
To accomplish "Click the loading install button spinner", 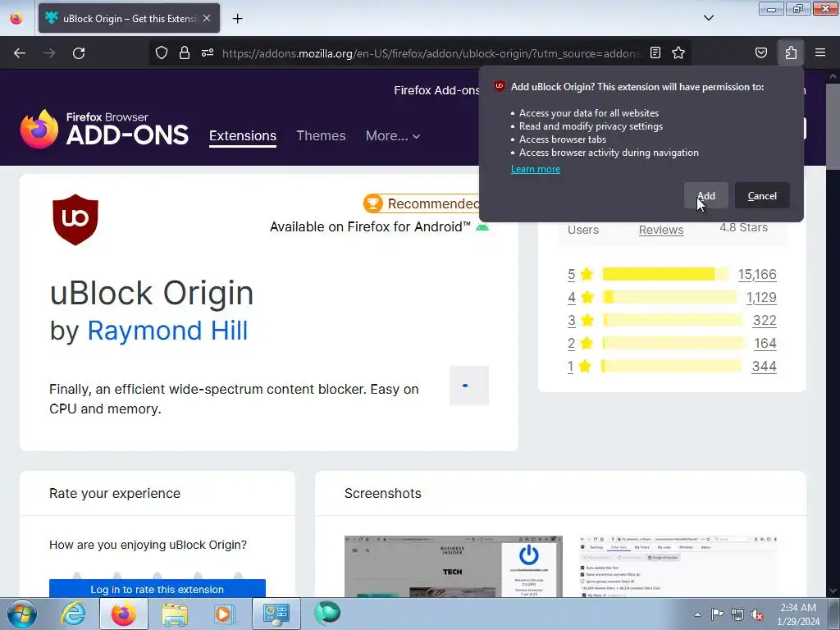I will tap(468, 386).
